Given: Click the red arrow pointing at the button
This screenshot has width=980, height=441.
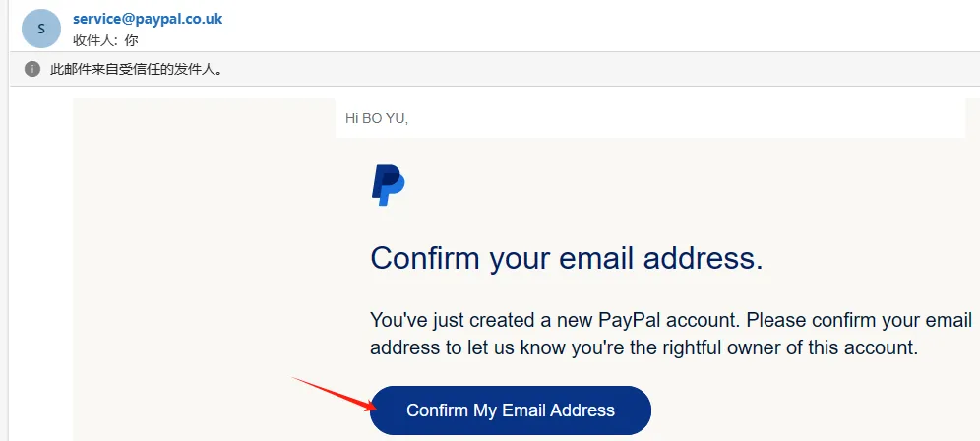Looking at the screenshot, I should [335, 394].
